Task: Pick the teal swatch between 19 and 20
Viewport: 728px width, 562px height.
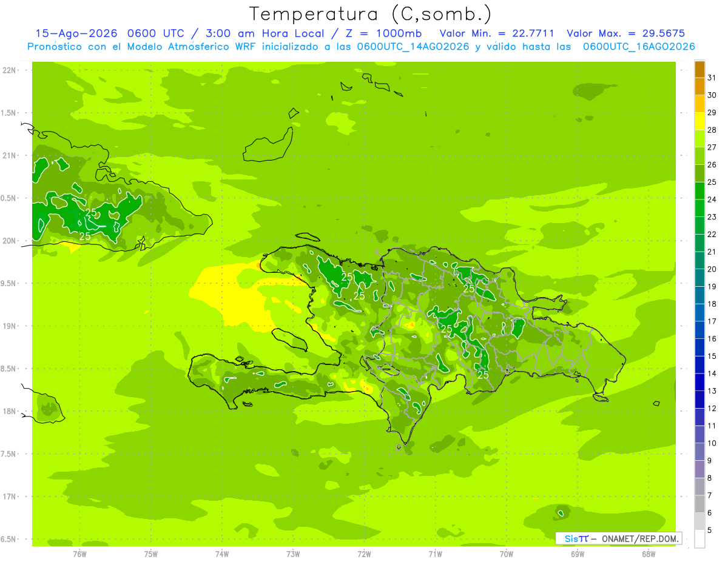Action: coord(699,278)
